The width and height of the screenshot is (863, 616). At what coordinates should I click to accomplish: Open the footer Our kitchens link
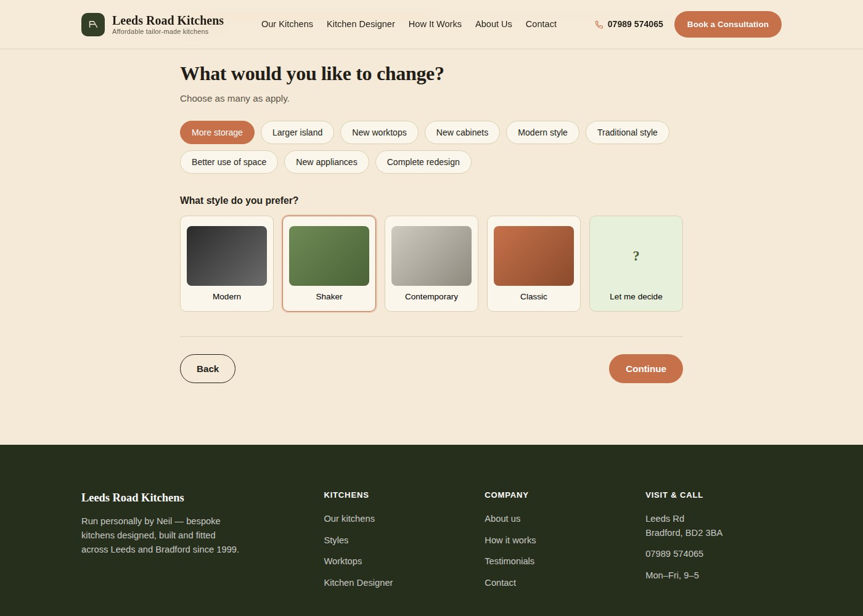point(350,519)
